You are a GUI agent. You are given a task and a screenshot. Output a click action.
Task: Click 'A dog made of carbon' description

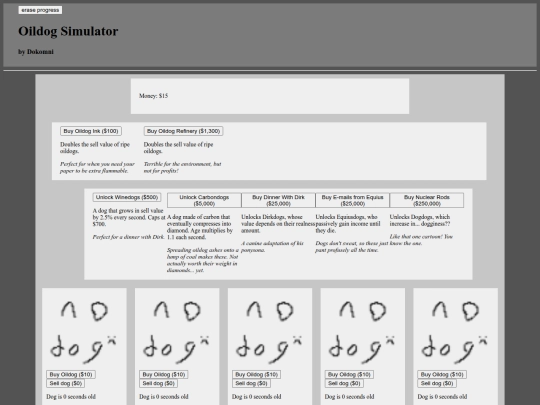pyautogui.click(x=200, y=227)
